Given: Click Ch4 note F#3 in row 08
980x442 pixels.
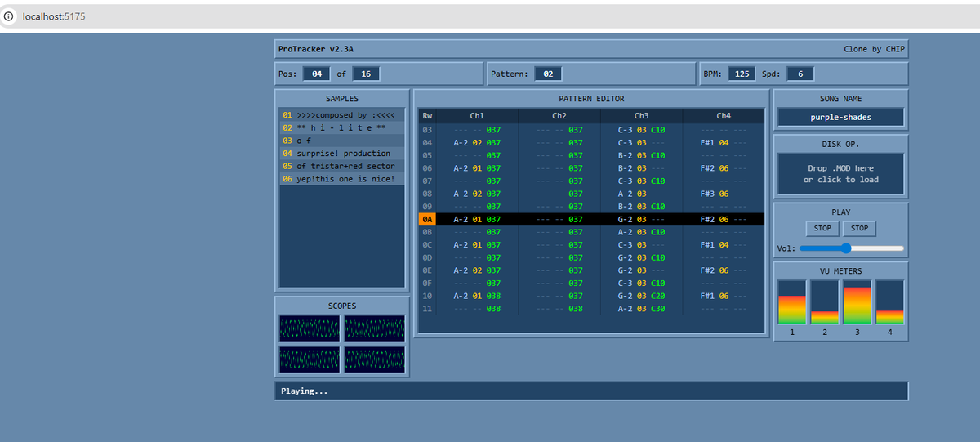Looking at the screenshot, I should click(x=707, y=194).
